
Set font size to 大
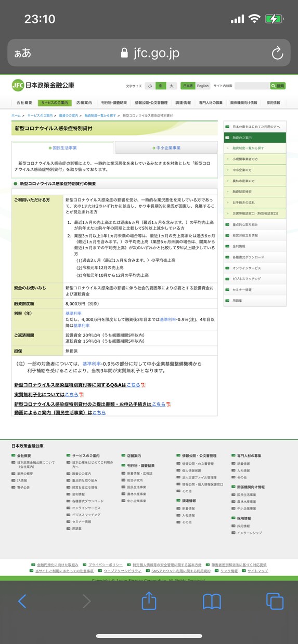click(x=172, y=86)
